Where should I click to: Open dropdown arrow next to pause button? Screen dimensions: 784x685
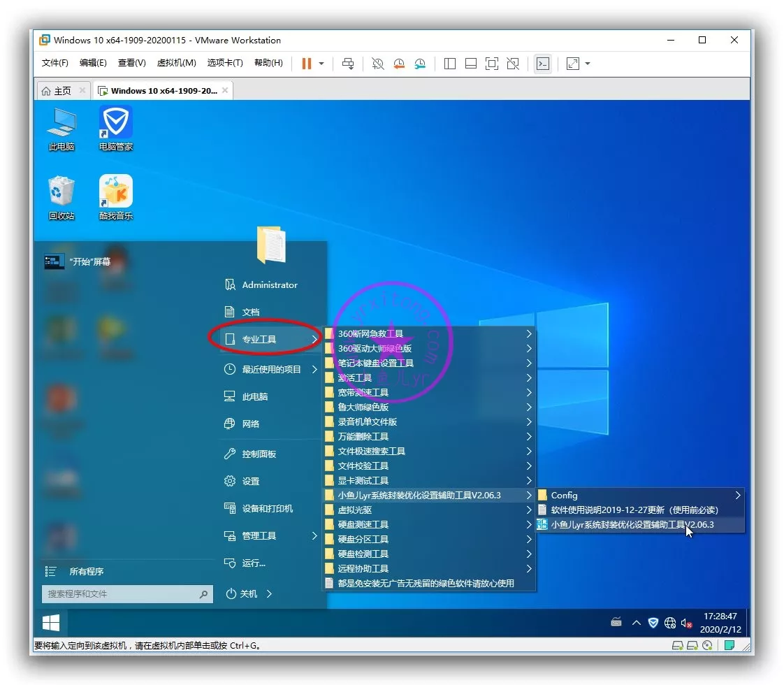click(x=321, y=64)
